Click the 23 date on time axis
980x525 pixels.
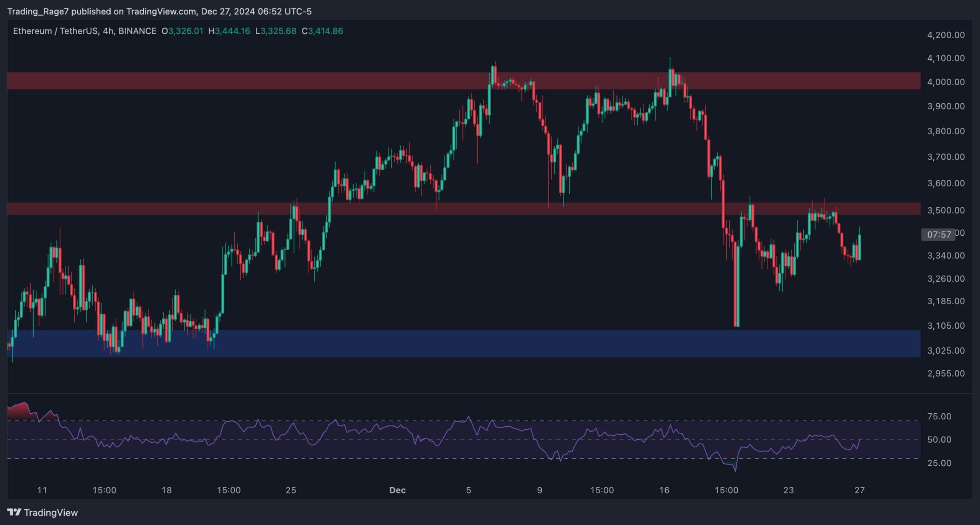point(788,490)
